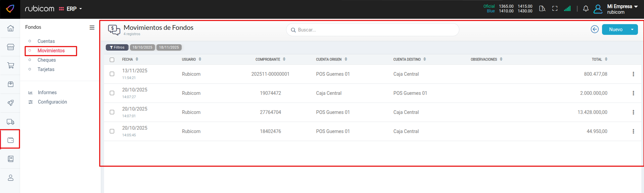644x193 pixels.
Task: Click the notification bell icon
Action: coord(586,9)
